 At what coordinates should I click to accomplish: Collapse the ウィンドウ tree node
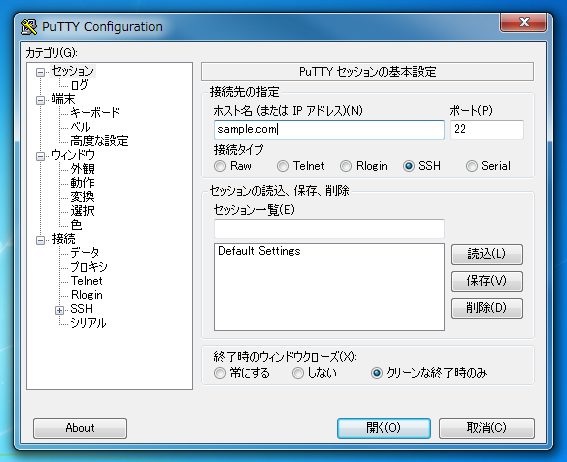point(40,157)
